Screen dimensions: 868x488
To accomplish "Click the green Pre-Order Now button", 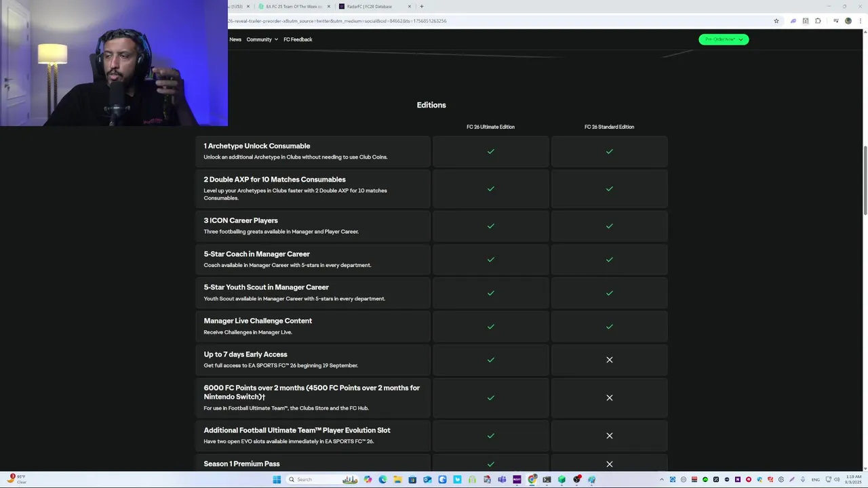I will tap(724, 39).
